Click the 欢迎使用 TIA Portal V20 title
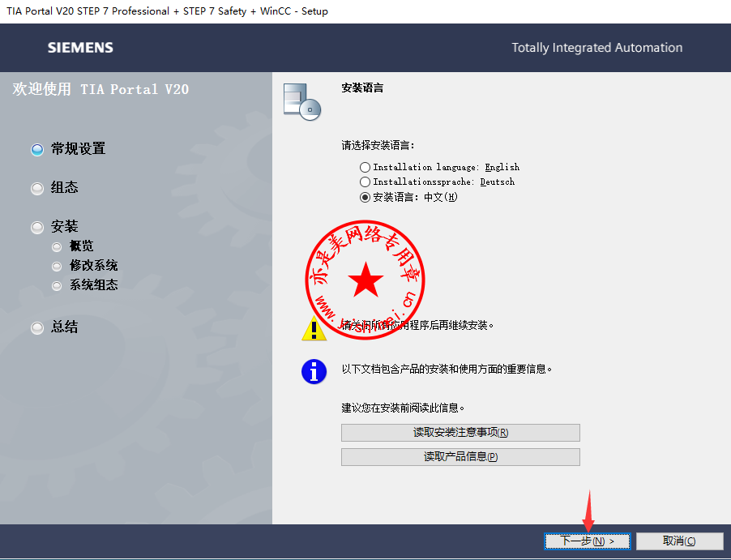Screen dimensions: 731x560 pos(100,89)
